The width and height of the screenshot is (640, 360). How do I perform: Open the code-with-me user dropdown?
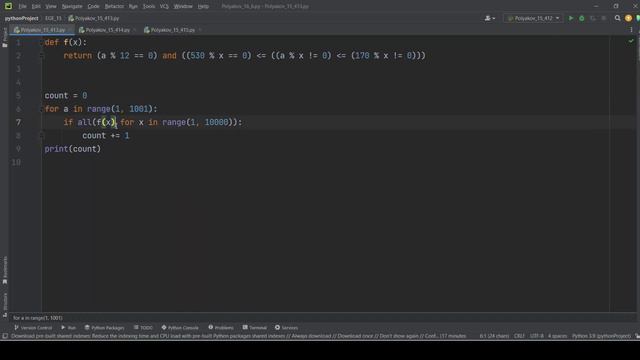(489, 18)
